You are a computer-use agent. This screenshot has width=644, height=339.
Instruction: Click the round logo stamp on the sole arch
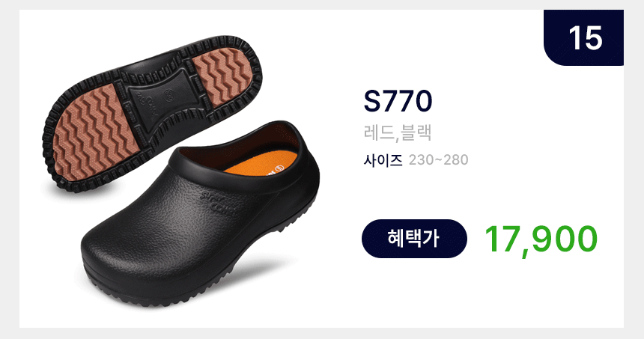click(x=168, y=94)
